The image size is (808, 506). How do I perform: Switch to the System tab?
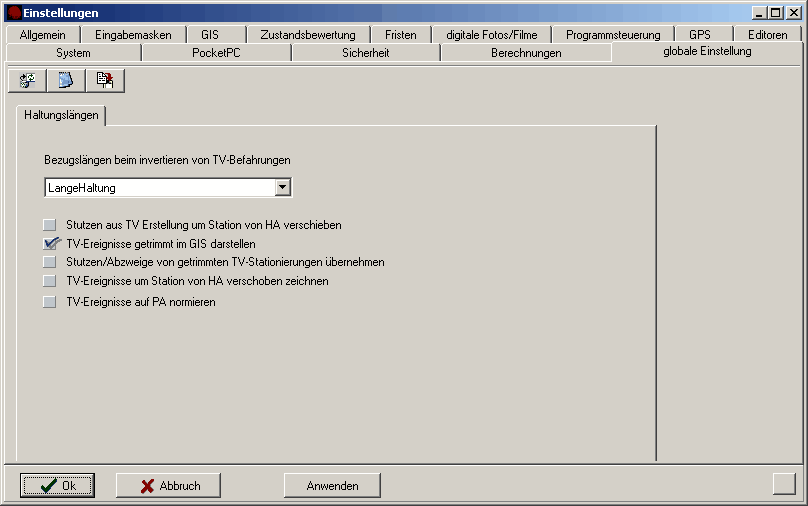click(73, 53)
